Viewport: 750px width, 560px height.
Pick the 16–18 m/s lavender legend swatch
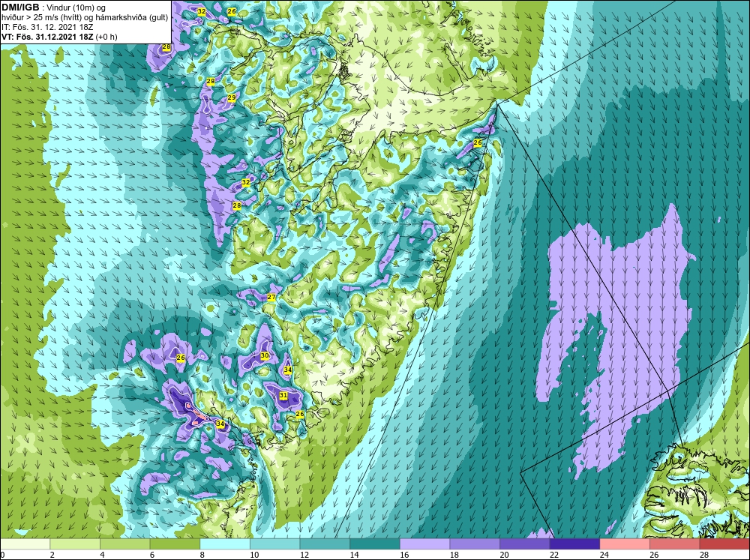tap(424, 544)
